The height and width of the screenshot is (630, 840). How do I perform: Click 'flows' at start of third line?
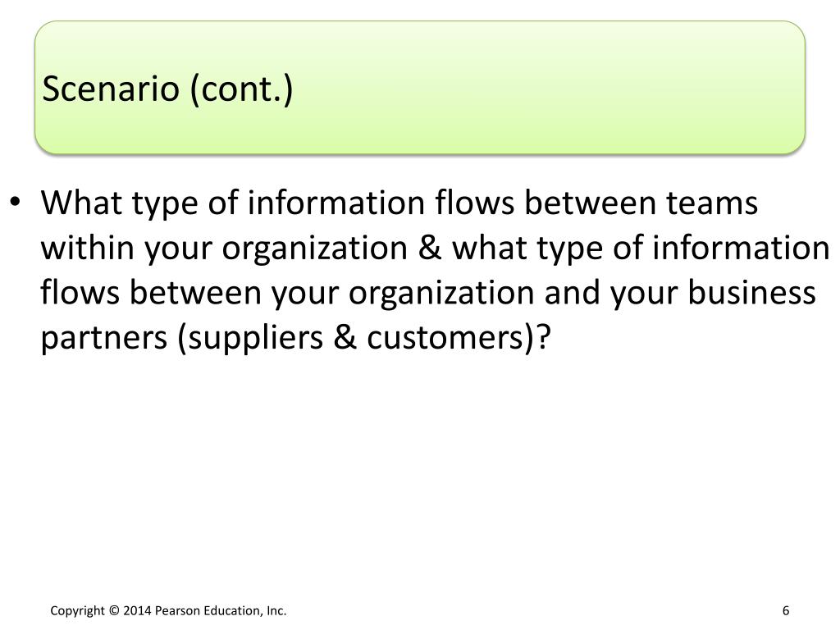(x=80, y=293)
